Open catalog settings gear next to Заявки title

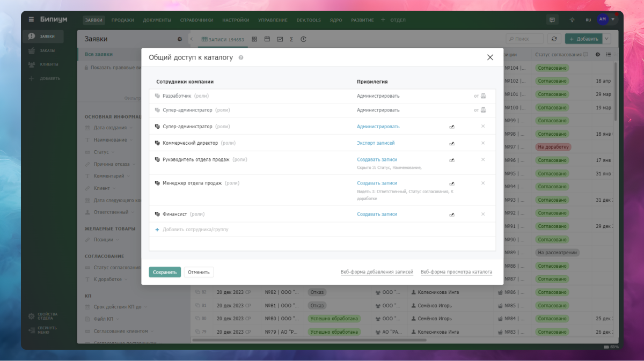[x=180, y=39]
